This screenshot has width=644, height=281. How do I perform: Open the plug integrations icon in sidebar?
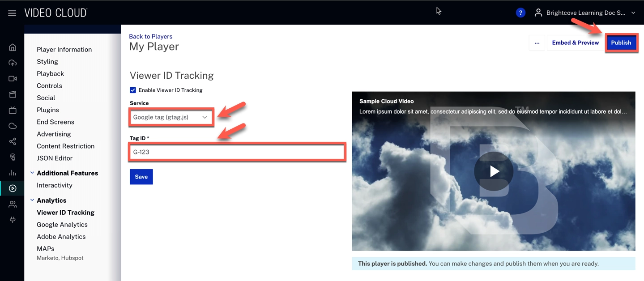click(13, 220)
